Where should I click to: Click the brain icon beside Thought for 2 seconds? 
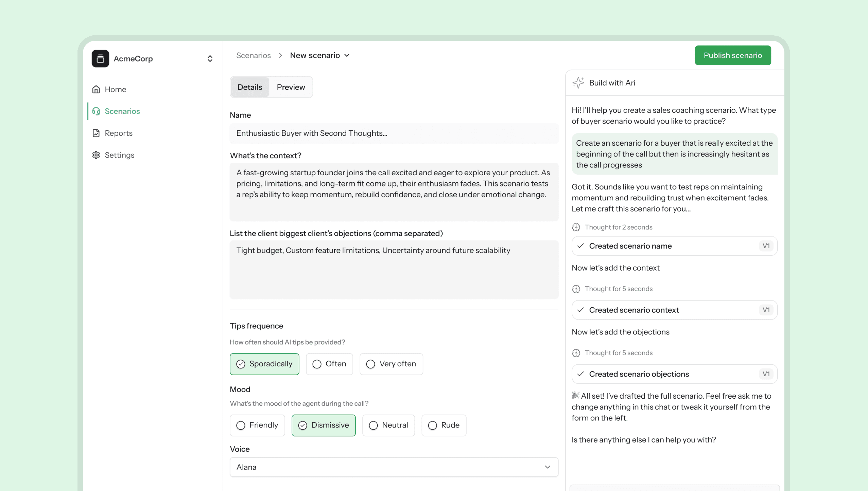(x=576, y=227)
